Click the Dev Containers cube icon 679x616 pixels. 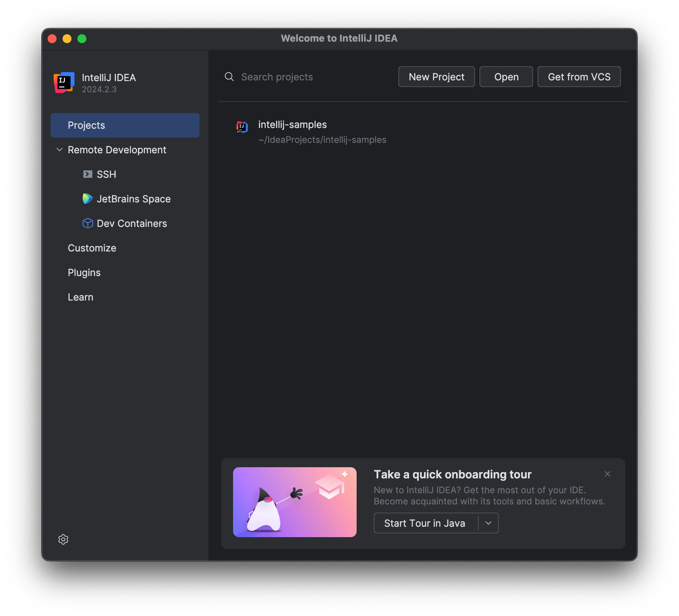(87, 223)
